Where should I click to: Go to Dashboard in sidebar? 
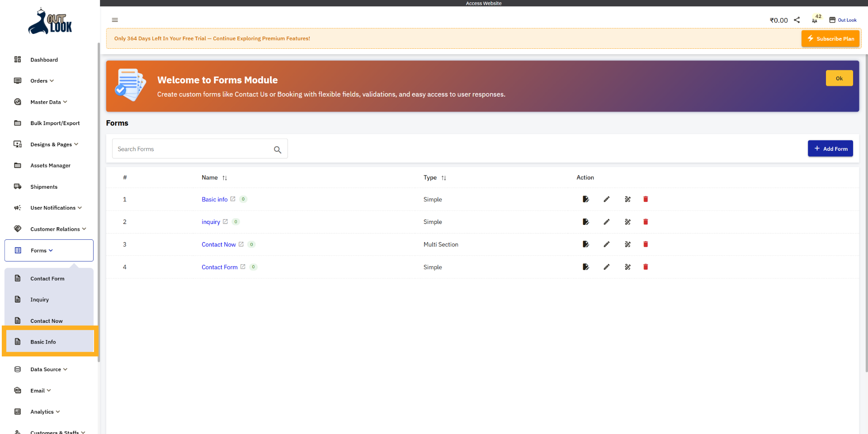point(44,60)
